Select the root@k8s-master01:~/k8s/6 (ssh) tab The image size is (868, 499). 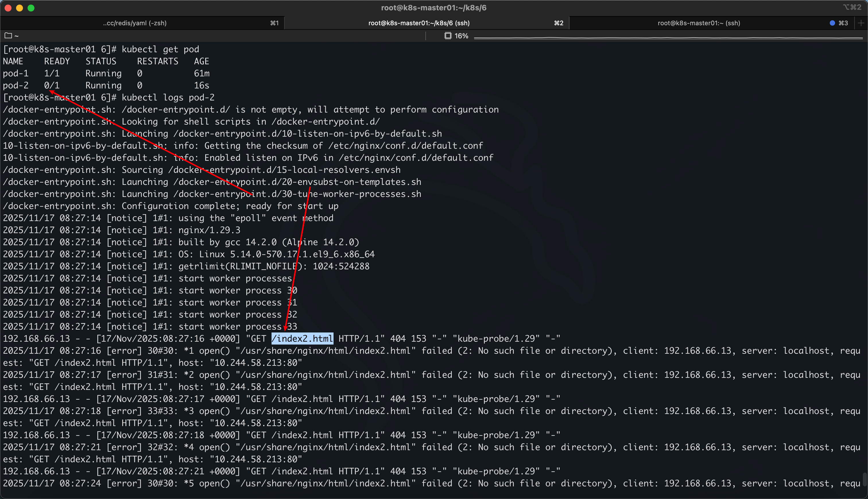[x=418, y=23]
